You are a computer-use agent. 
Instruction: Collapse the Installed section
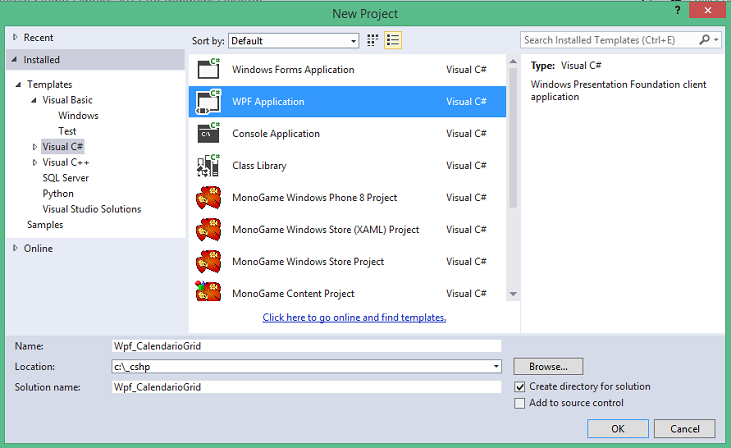point(14,60)
